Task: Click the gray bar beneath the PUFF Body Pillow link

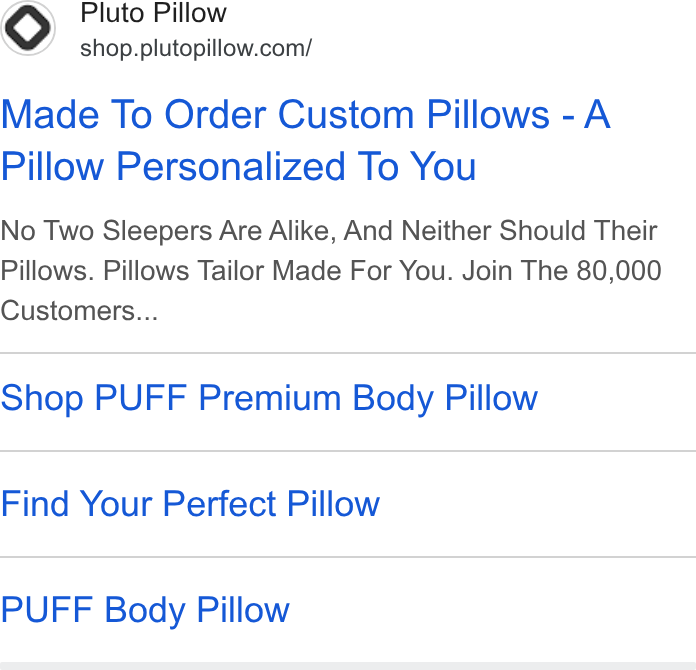Action: pos(348,666)
